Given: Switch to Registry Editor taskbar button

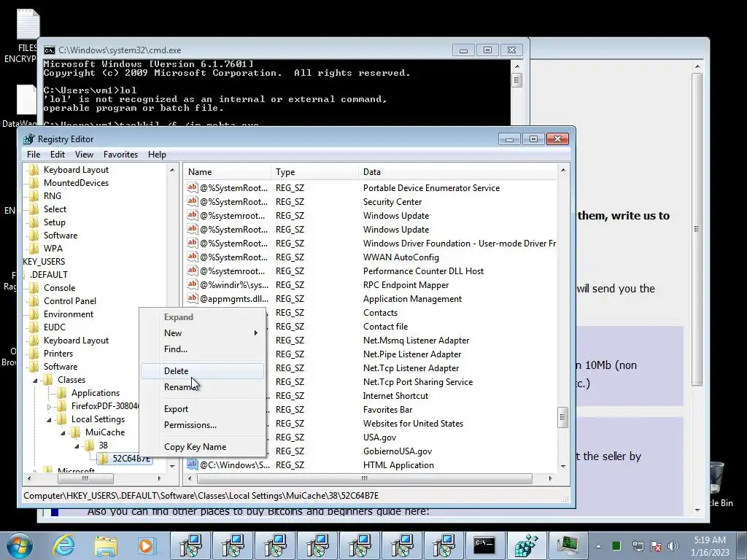Looking at the screenshot, I should [x=526, y=545].
